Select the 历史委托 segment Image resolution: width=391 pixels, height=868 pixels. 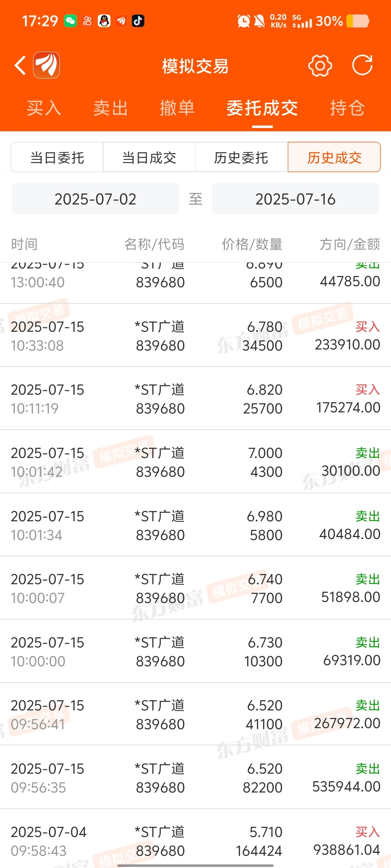tap(241, 157)
